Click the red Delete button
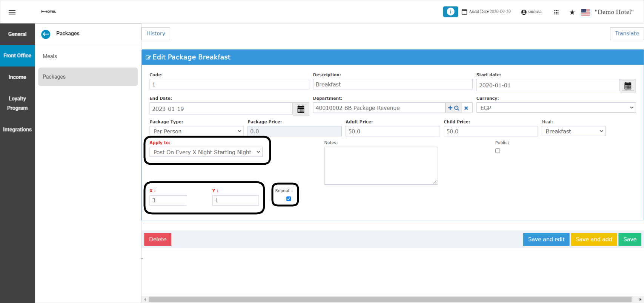This screenshot has height=303, width=644. [158, 240]
